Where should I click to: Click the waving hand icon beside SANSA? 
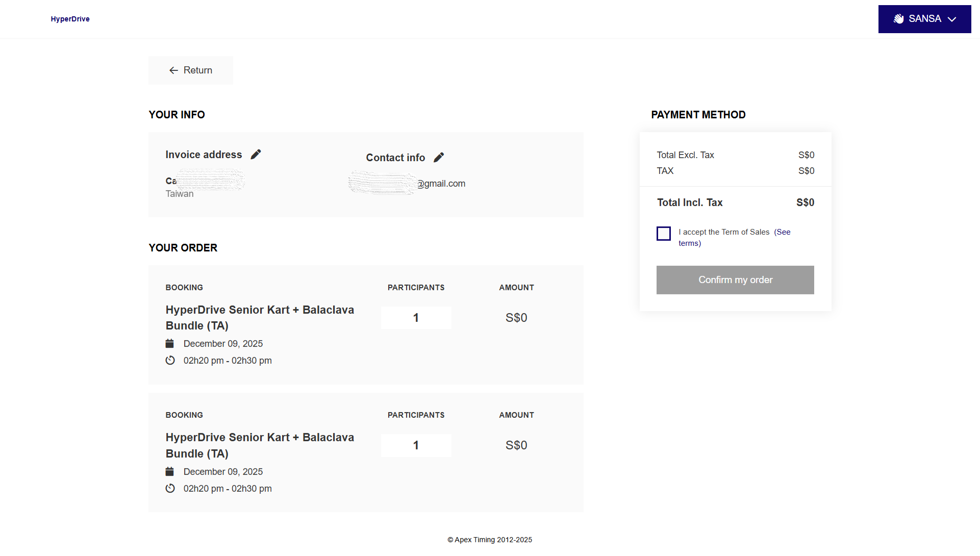[898, 19]
